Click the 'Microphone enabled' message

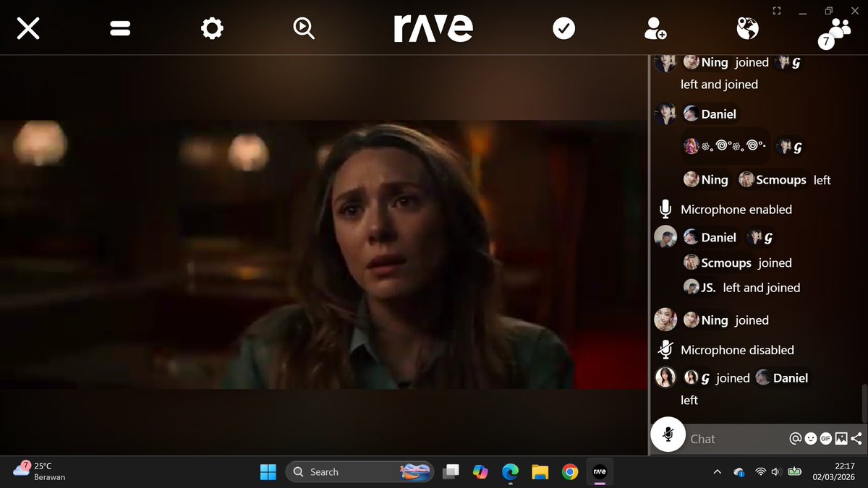(736, 210)
